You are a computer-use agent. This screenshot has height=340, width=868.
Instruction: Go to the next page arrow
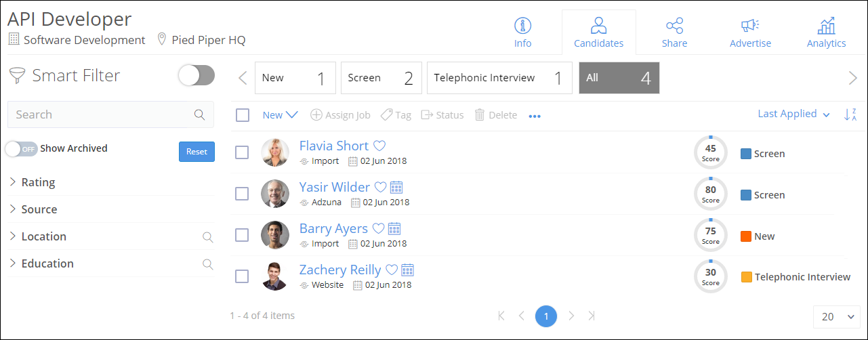pos(571,316)
